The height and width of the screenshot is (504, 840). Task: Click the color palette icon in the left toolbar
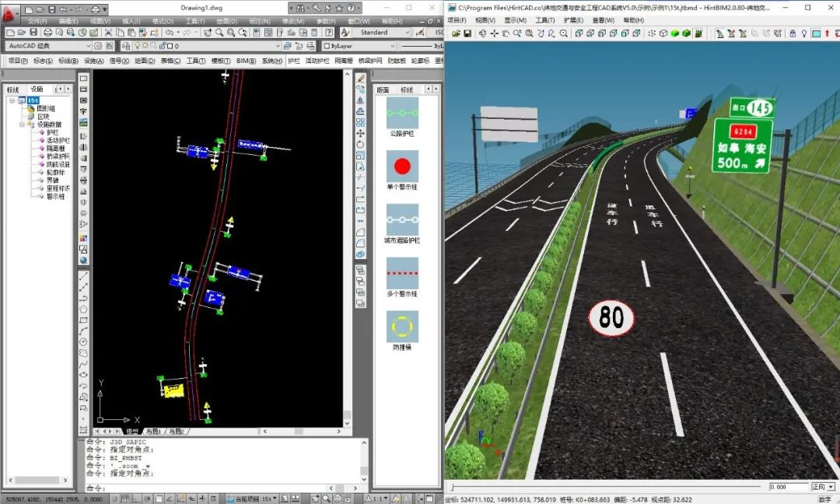(x=83, y=238)
